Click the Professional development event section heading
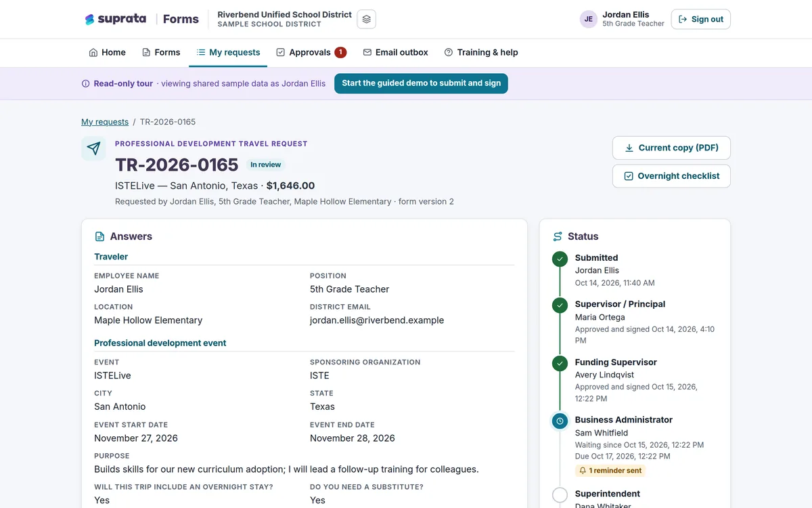Screen dimensions: 812x508 pos(160,343)
